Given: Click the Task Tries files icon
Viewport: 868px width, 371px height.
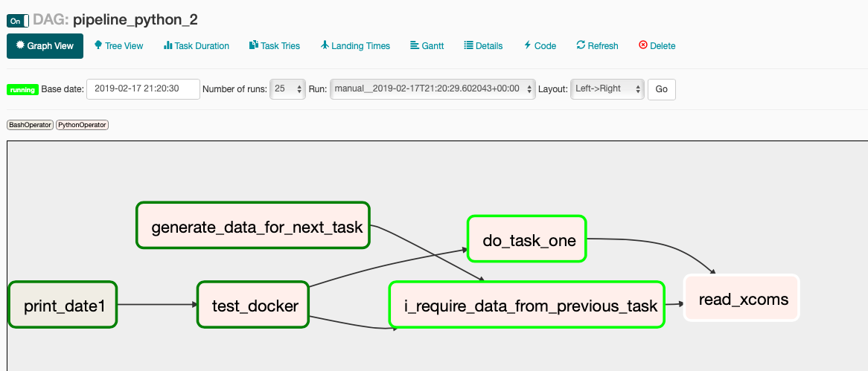Looking at the screenshot, I should (x=254, y=45).
